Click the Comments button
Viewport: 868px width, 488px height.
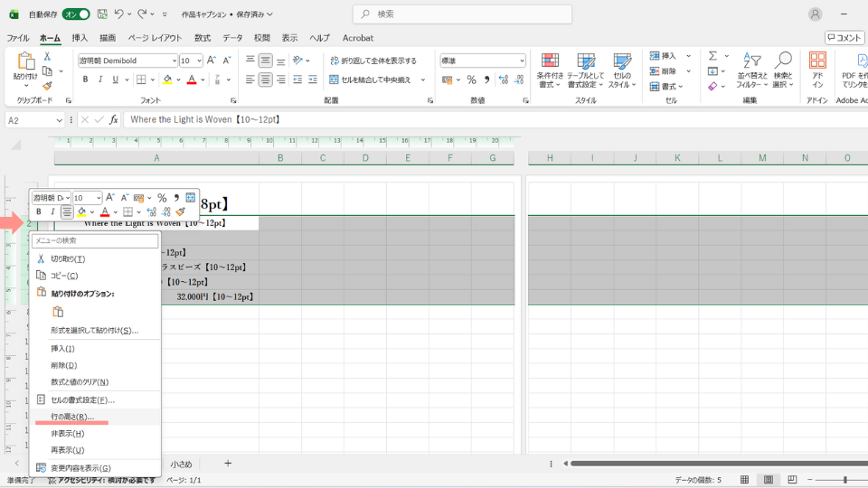click(x=844, y=38)
